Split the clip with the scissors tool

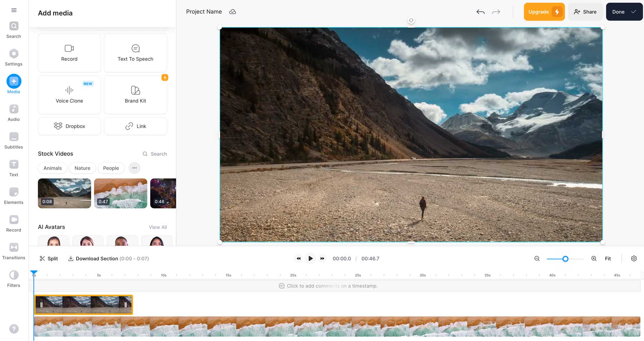49,258
